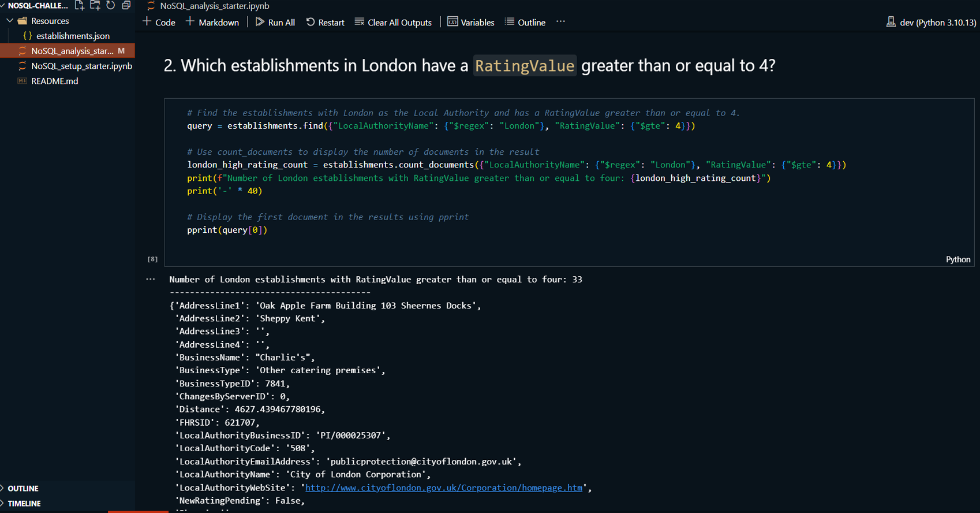Screen dimensions: 980x513
Task: Click the New Folder icon in explorer header
Action: click(95, 5)
